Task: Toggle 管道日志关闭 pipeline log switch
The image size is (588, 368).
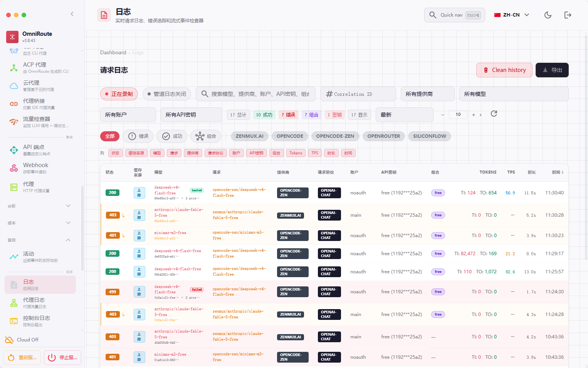Action: [167, 94]
